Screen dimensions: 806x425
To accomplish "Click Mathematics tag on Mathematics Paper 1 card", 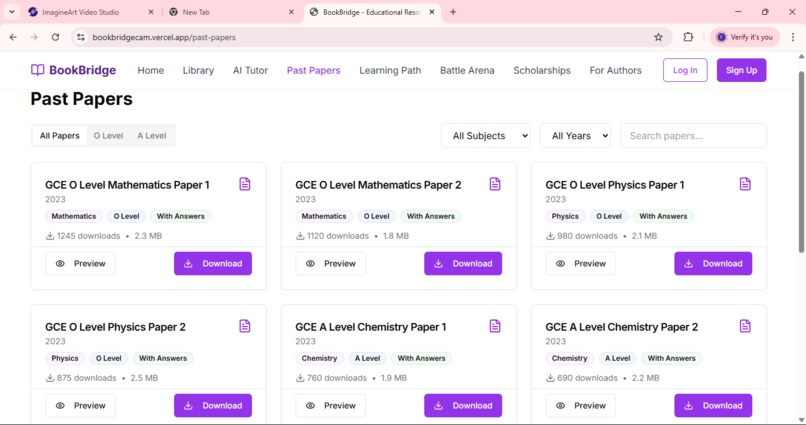I will [74, 216].
